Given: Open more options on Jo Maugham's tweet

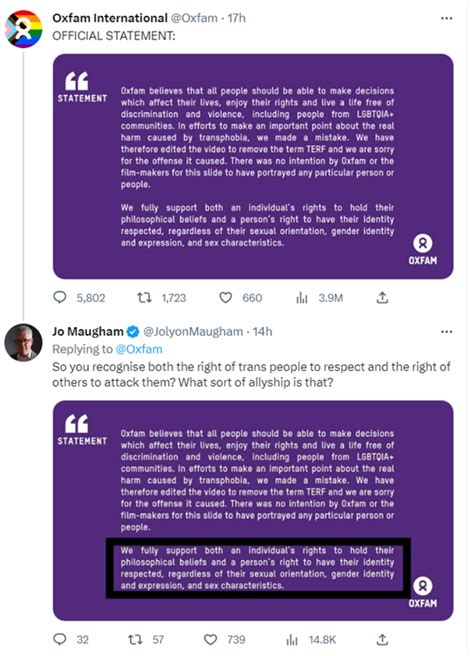Looking at the screenshot, I should pyautogui.click(x=446, y=331).
